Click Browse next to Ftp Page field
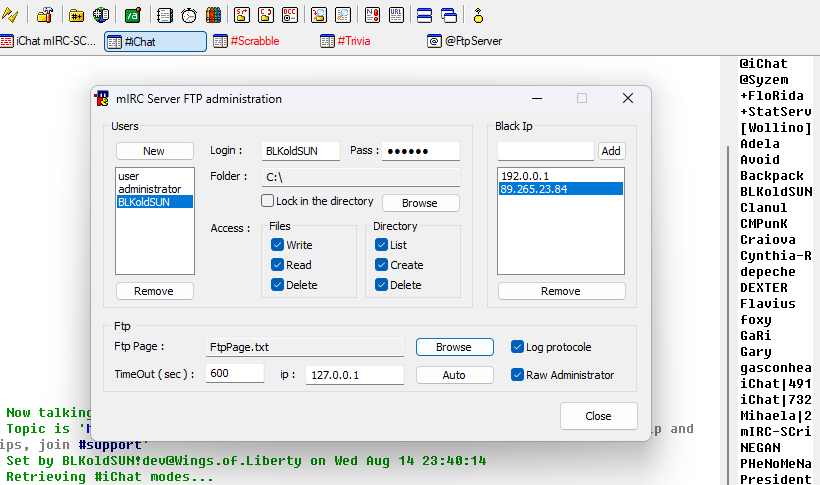This screenshot has width=820, height=485. (454, 347)
